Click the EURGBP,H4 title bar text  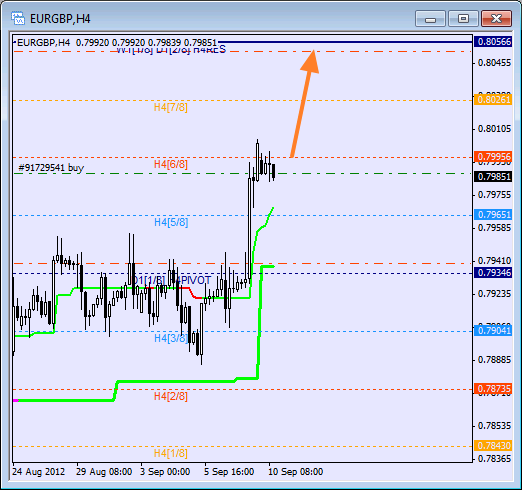point(60,19)
